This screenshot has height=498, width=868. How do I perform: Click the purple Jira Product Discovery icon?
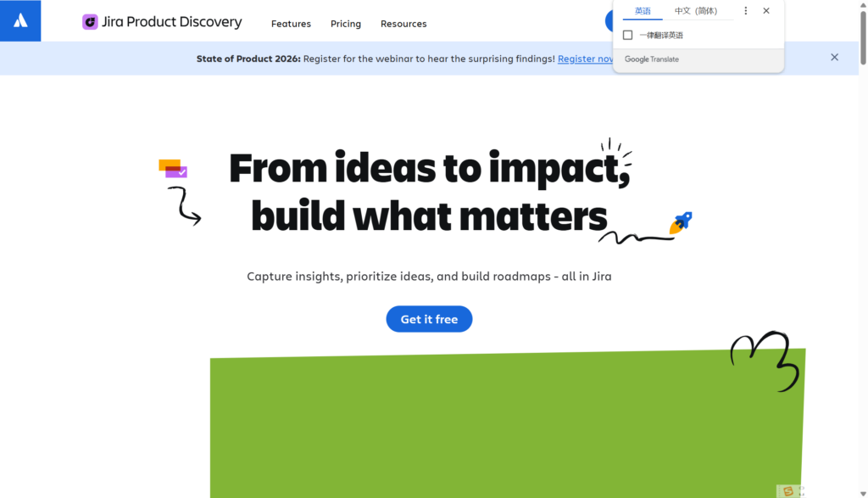click(x=90, y=22)
